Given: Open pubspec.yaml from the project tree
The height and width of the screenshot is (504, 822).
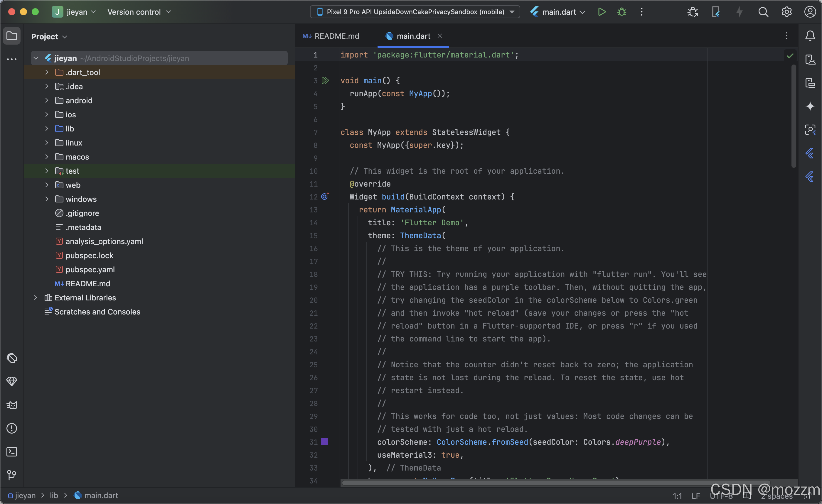Looking at the screenshot, I should pyautogui.click(x=90, y=269).
